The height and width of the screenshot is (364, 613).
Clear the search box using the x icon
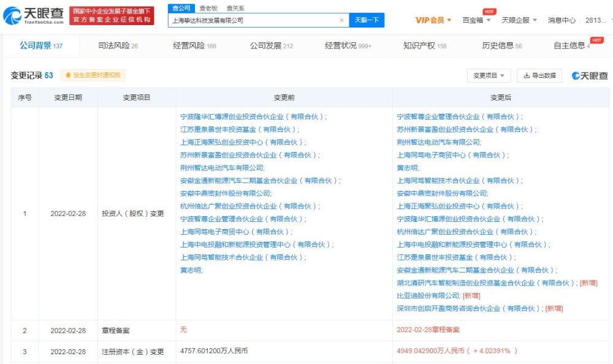pos(341,20)
